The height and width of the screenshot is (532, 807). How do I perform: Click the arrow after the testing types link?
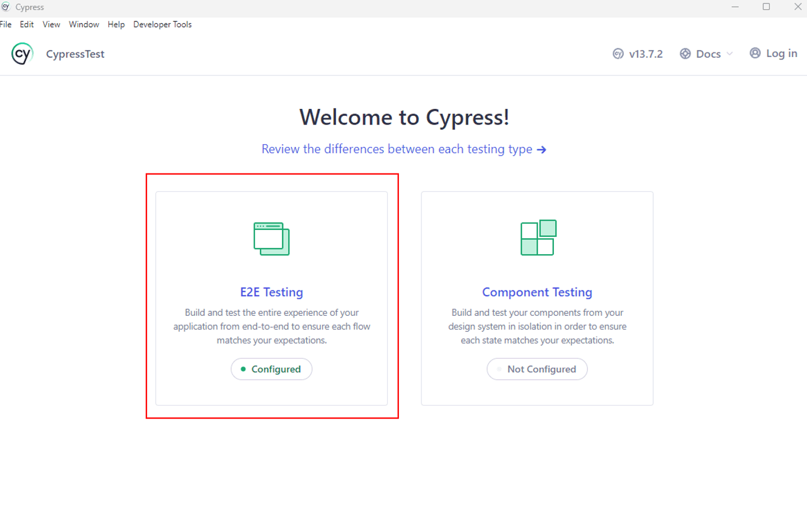(x=541, y=150)
